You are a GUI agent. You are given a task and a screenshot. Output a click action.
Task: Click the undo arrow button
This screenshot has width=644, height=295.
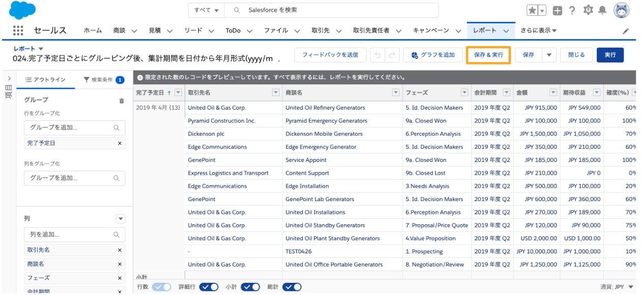pos(378,55)
